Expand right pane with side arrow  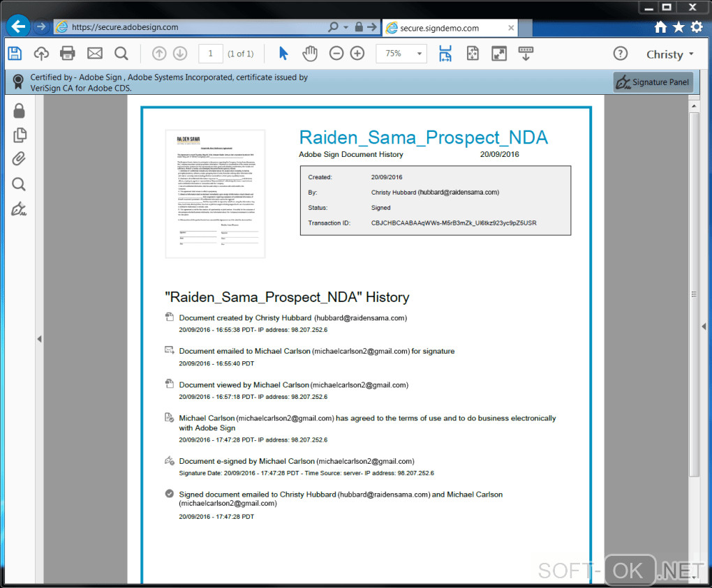point(704,326)
